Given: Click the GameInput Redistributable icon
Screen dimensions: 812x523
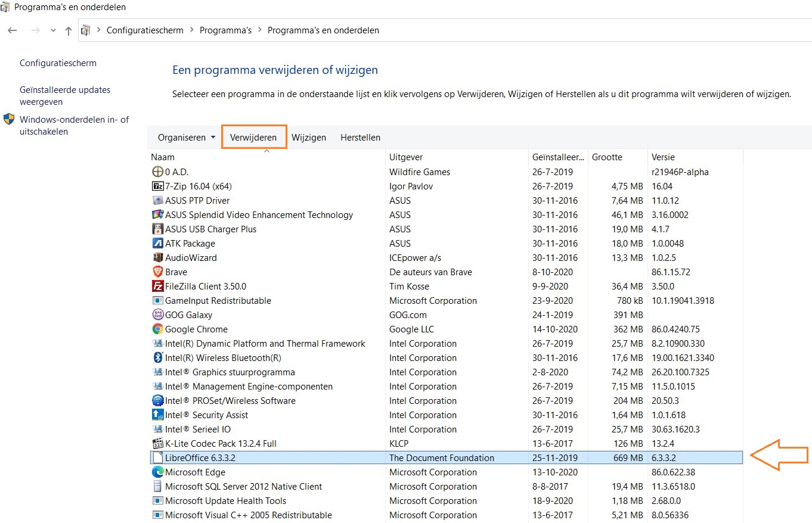Looking at the screenshot, I should tap(158, 301).
